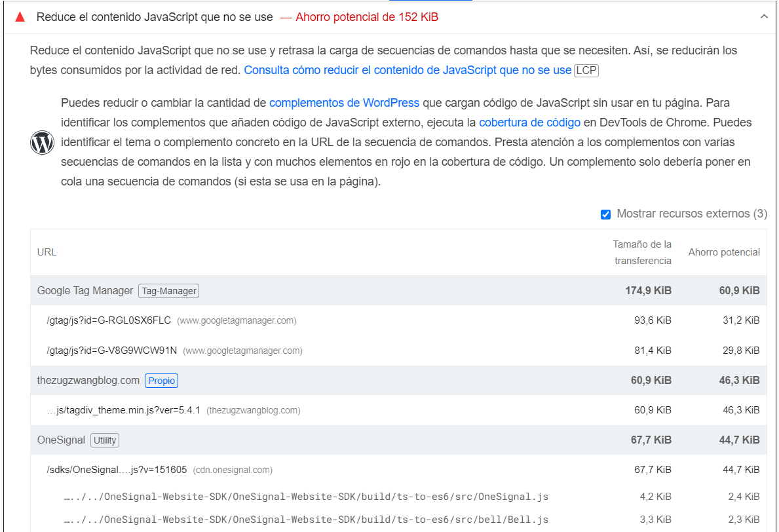This screenshot has width=779, height=532.
Task: Click the 93,6 KiB transfer size value
Action: (x=653, y=320)
